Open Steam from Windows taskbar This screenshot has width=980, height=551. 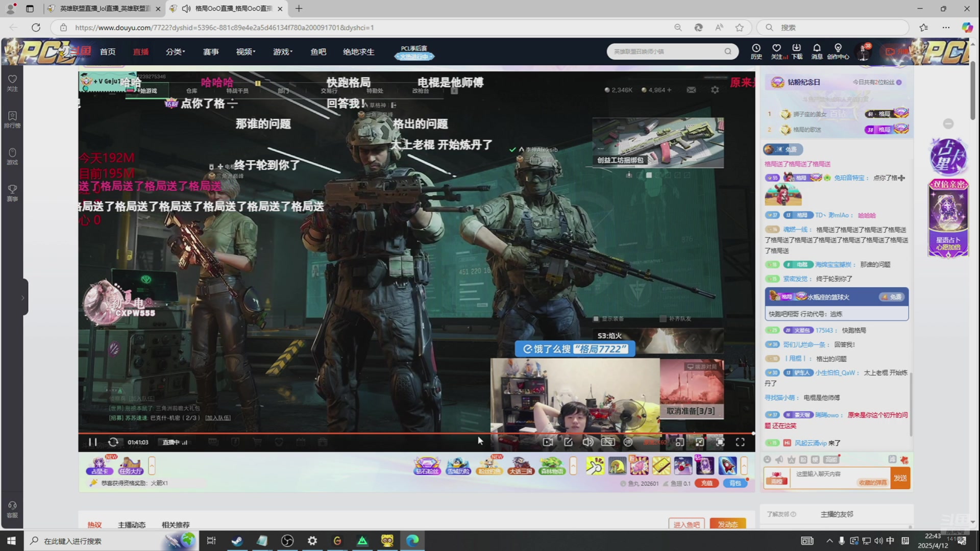(237, 540)
